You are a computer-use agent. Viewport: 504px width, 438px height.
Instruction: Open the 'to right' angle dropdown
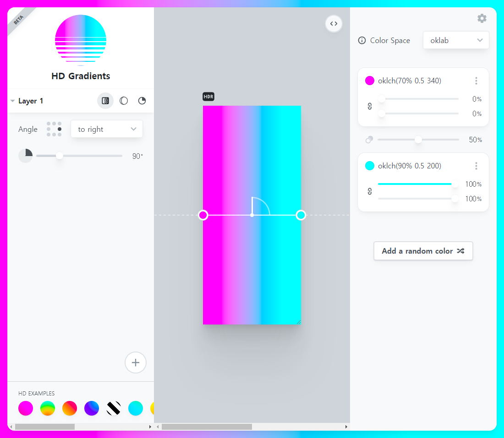(x=107, y=129)
